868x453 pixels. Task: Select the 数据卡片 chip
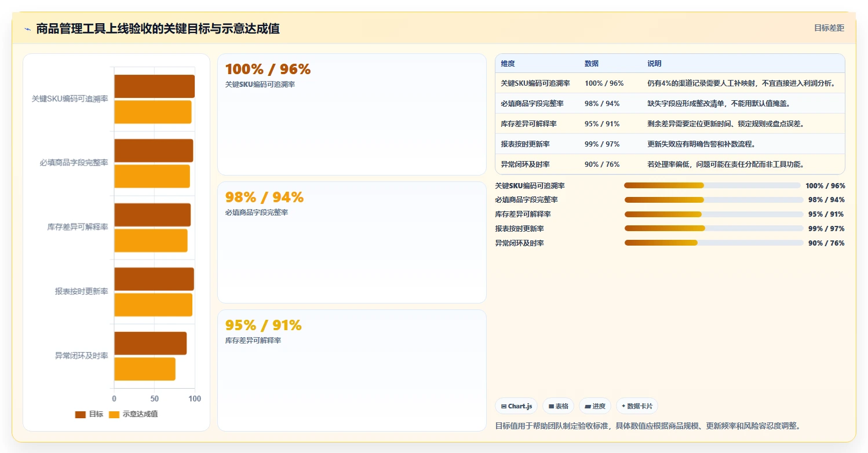637,407
